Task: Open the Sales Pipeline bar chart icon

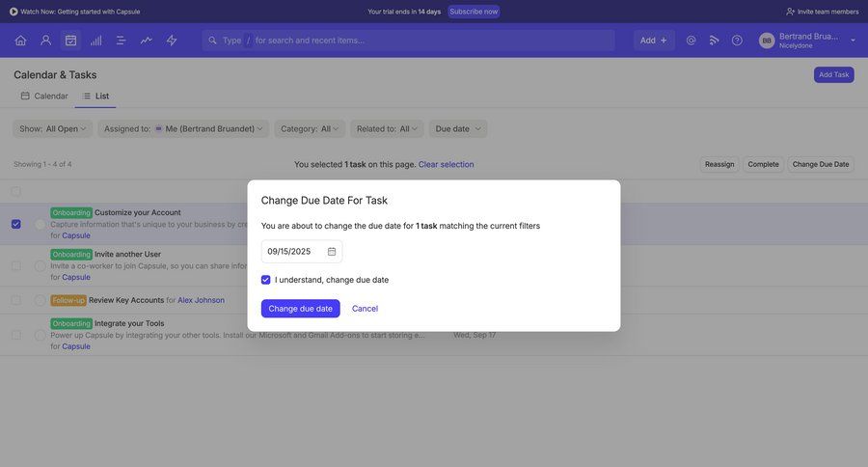Action: pyautogui.click(x=95, y=41)
